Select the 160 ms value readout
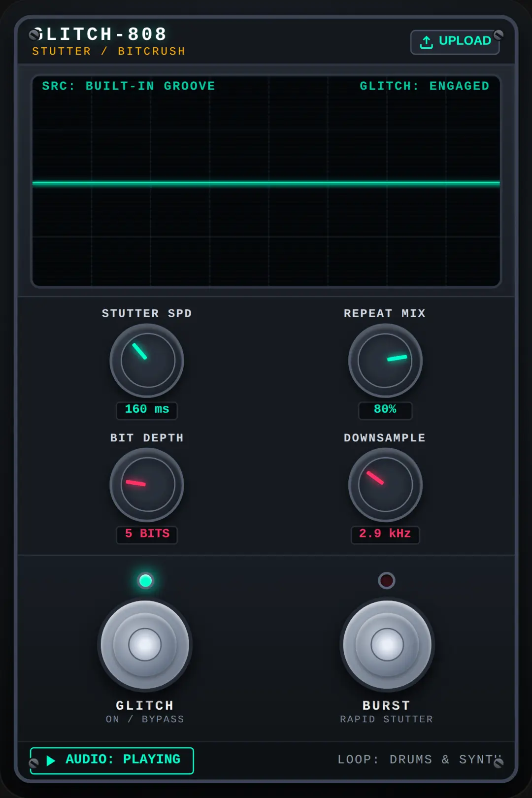Image resolution: width=532 pixels, height=798 pixels. point(147,410)
